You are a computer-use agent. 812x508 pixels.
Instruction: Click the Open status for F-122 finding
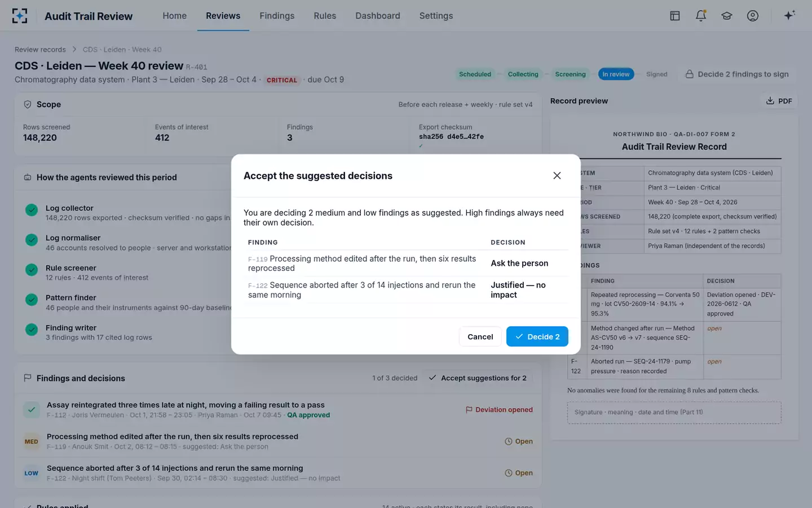point(518,473)
